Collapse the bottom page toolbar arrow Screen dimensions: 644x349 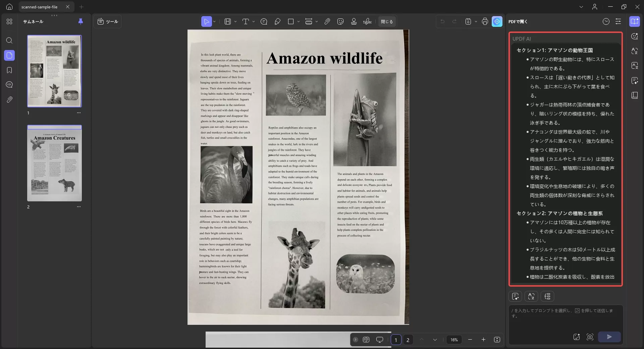point(356,340)
